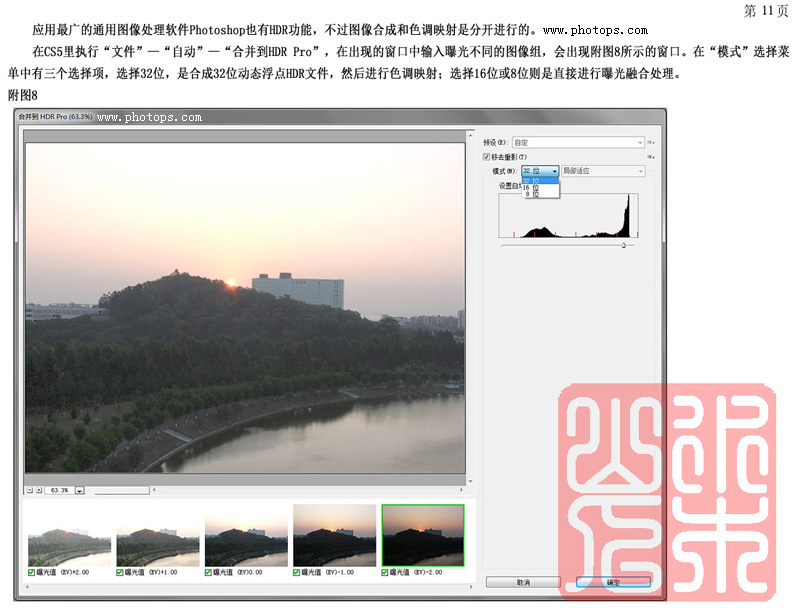This screenshot has height=608, width=798.
Task: Uncheck the EV -1.00 exposure checkbox
Action: [297, 572]
